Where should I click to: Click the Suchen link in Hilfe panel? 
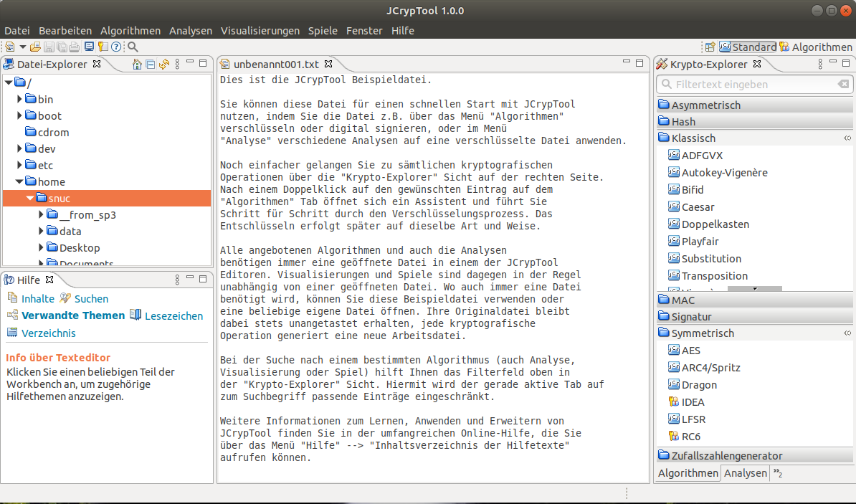91,299
